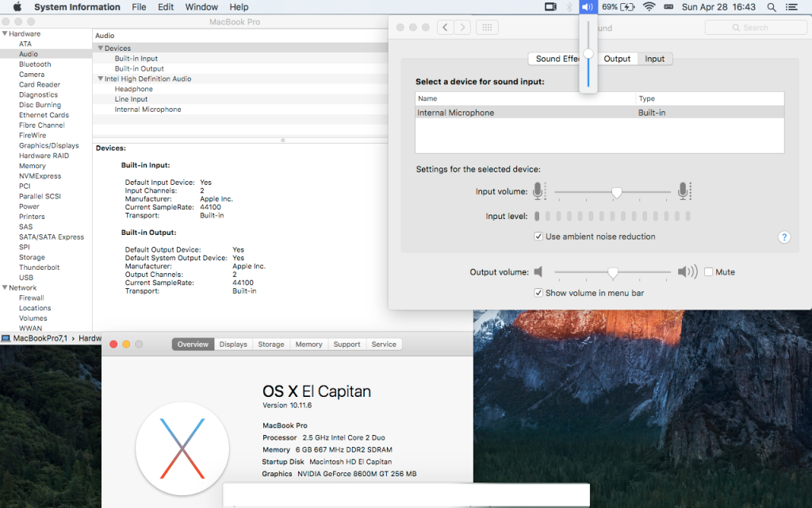Enable the Mute checkbox for output volume
The width and height of the screenshot is (812, 508).
click(x=708, y=271)
